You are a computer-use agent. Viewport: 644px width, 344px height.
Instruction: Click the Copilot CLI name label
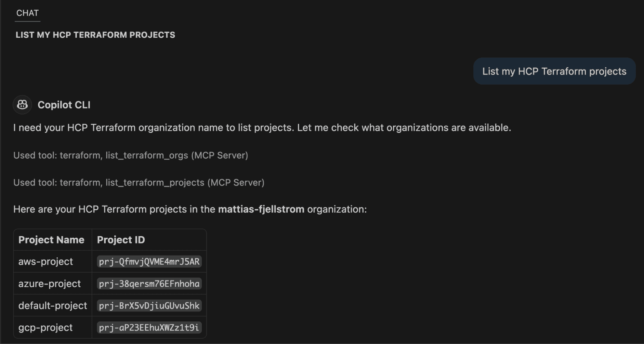64,105
